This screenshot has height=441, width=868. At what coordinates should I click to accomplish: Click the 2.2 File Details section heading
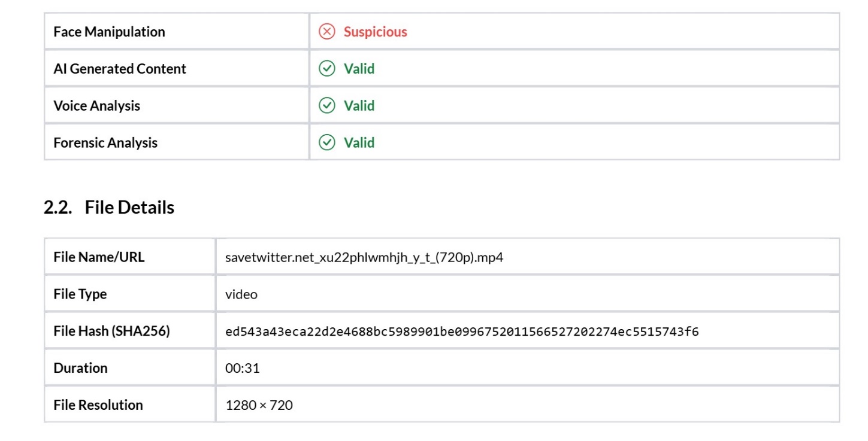click(109, 208)
